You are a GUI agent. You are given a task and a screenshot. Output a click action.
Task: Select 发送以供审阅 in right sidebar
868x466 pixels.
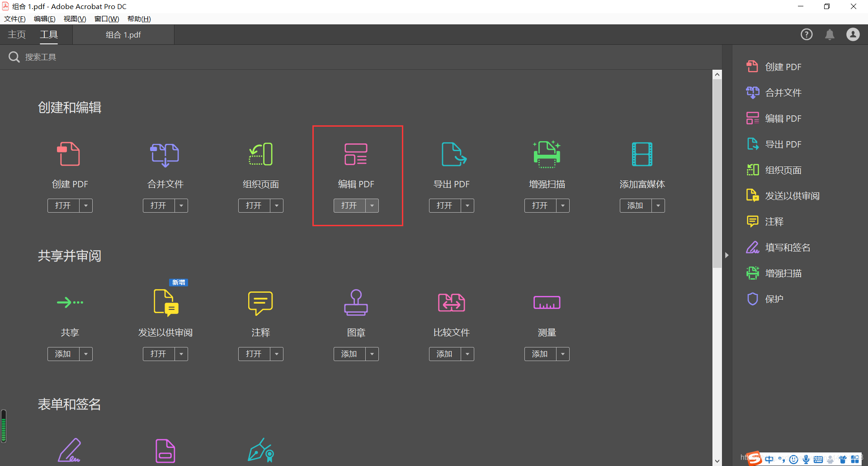click(x=783, y=196)
